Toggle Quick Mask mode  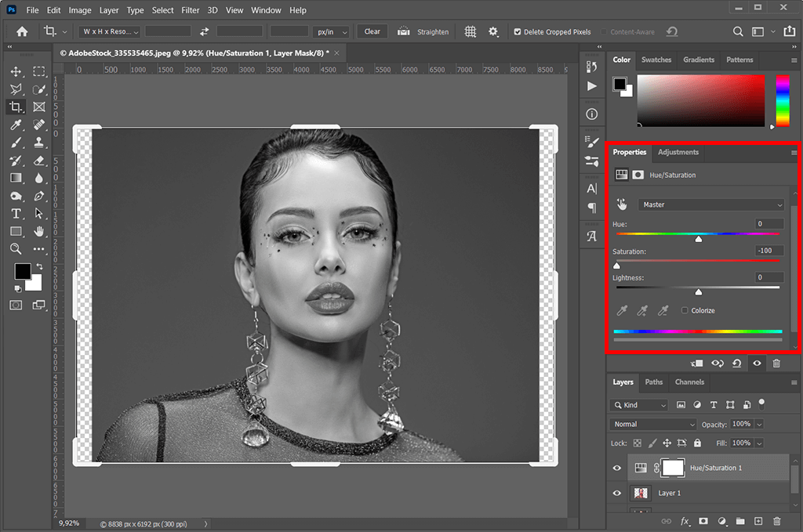tap(16, 305)
